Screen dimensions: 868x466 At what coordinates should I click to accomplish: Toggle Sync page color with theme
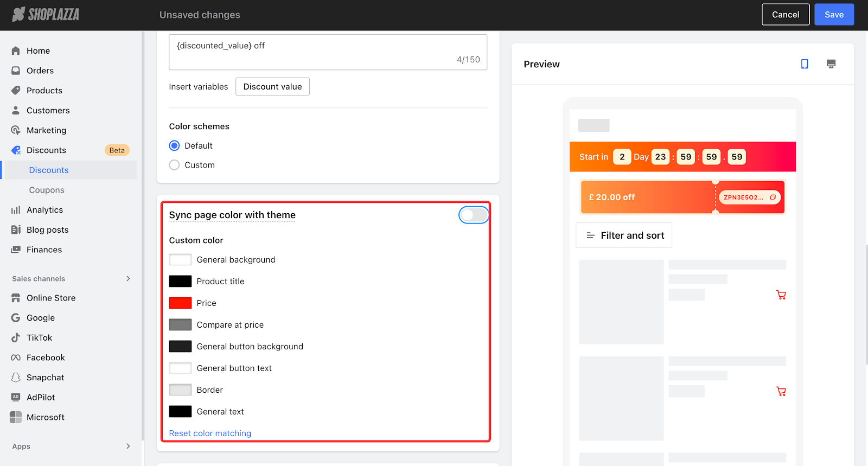[473, 215]
